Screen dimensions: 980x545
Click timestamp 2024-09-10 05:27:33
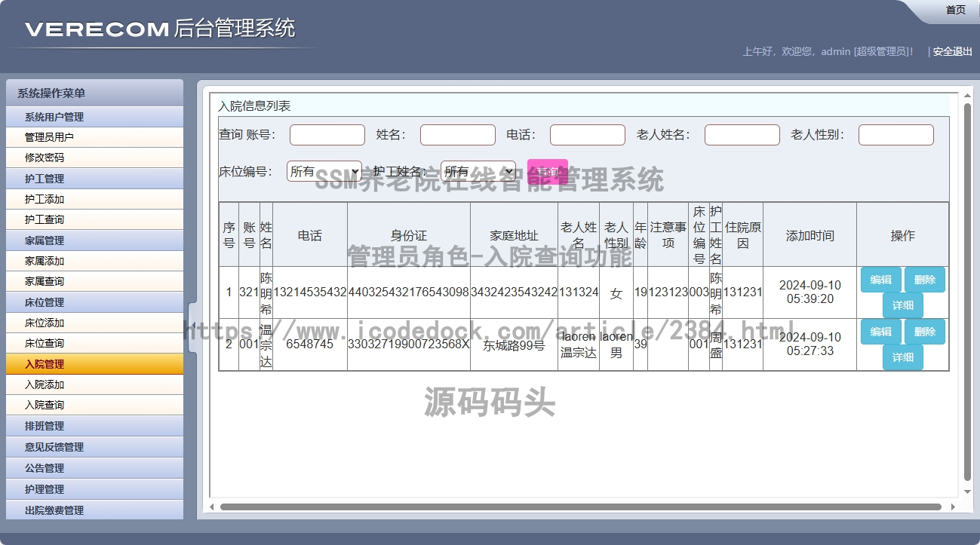pyautogui.click(x=810, y=344)
